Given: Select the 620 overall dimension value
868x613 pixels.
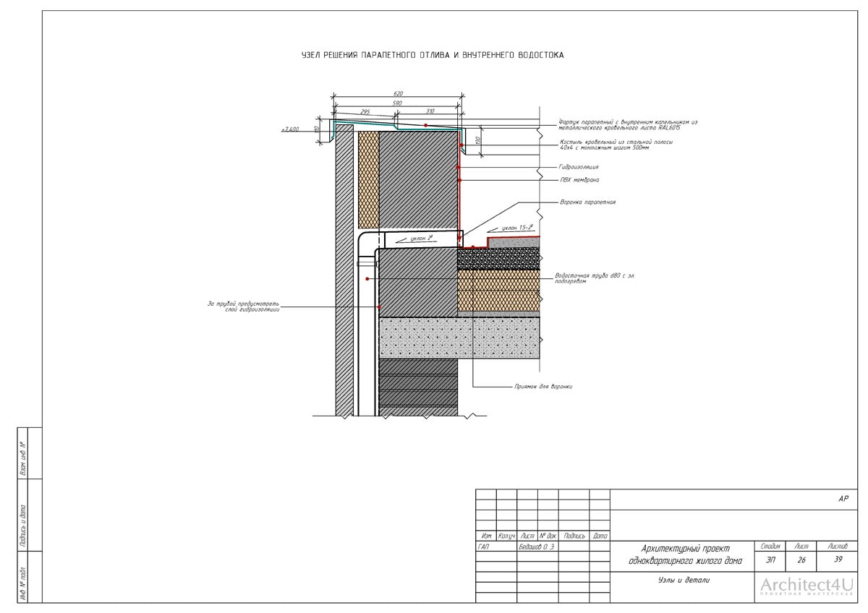Looking at the screenshot, I should pyautogui.click(x=398, y=94).
